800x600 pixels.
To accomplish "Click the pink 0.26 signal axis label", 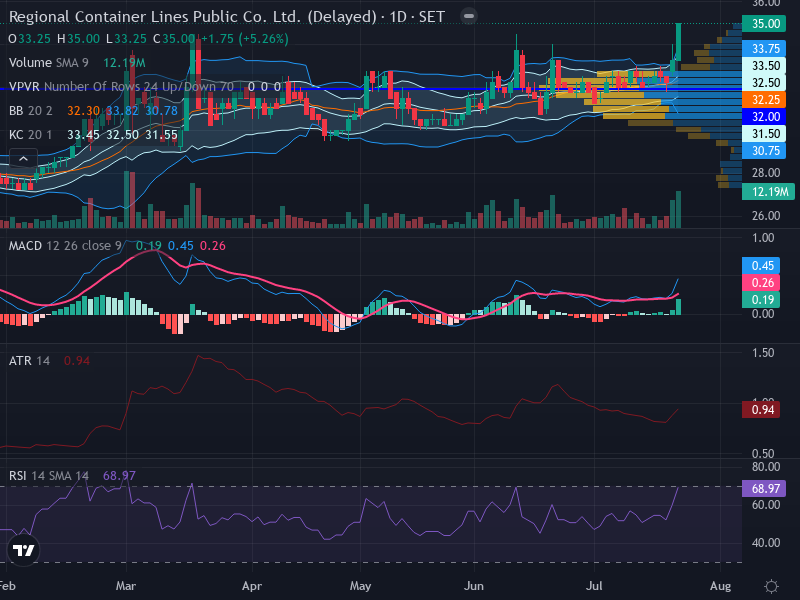I will click(761, 283).
